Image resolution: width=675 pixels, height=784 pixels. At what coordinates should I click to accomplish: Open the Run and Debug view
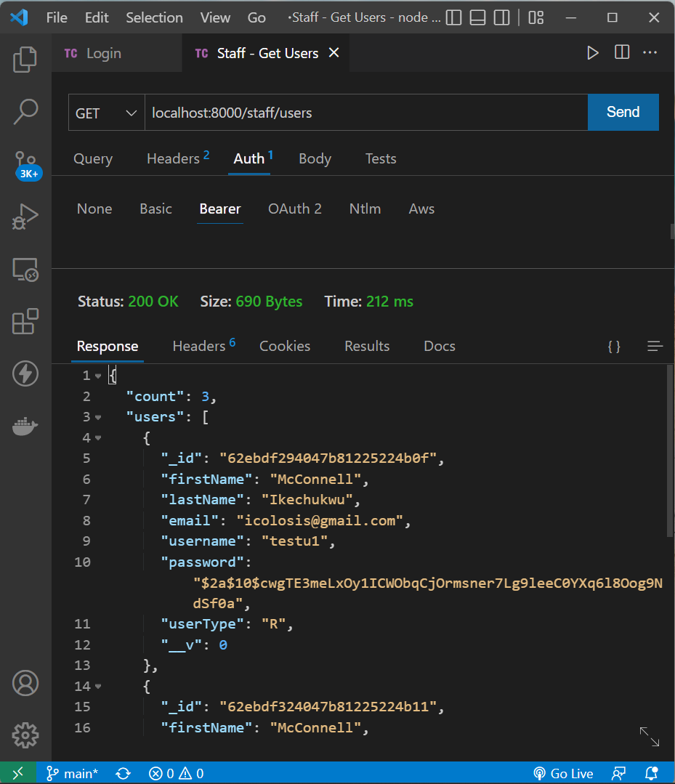coord(25,217)
